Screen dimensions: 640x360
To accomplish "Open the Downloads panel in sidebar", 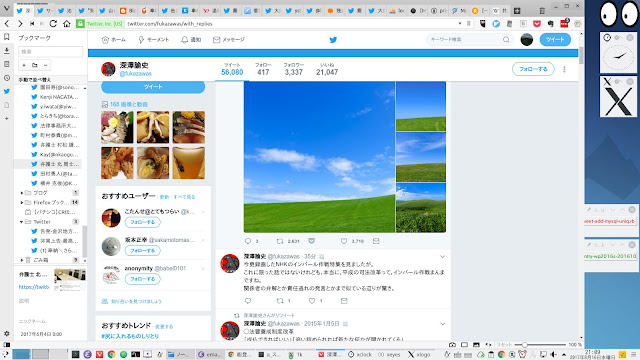I will [7, 51].
